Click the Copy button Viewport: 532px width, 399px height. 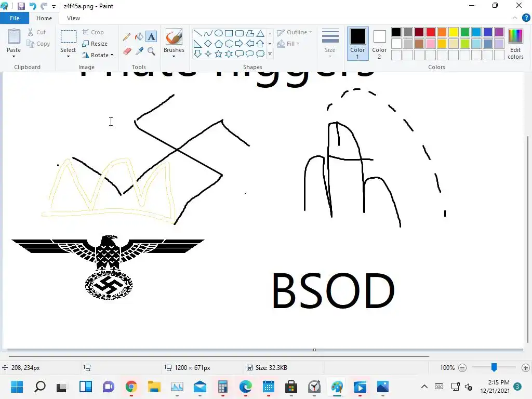(x=38, y=44)
